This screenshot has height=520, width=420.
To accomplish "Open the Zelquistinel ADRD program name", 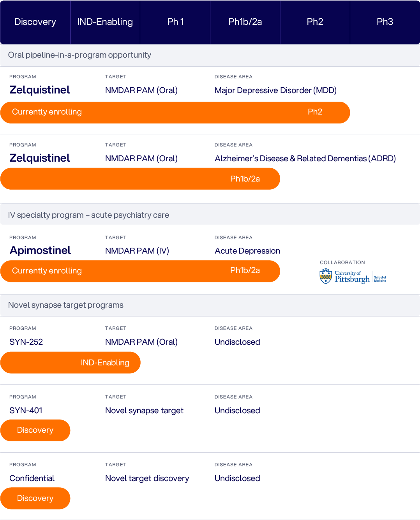I will [x=40, y=158].
